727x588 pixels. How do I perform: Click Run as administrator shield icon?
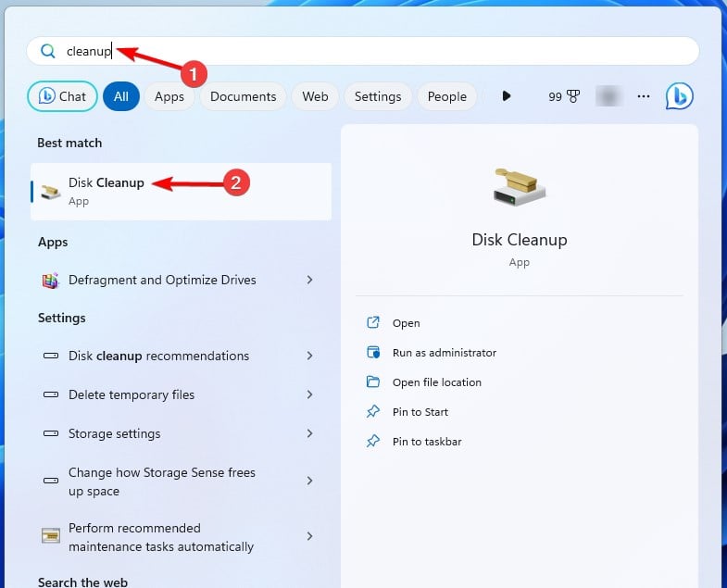[373, 353]
